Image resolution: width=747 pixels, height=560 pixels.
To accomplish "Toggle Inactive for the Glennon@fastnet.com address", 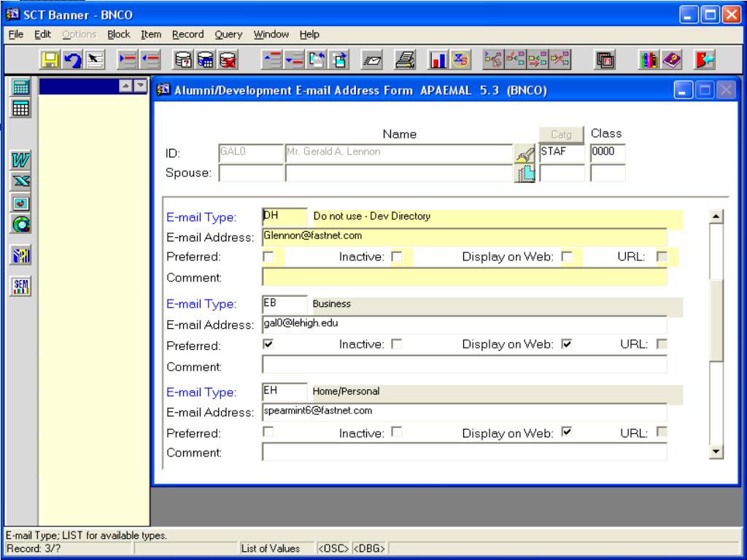I will click(x=397, y=257).
